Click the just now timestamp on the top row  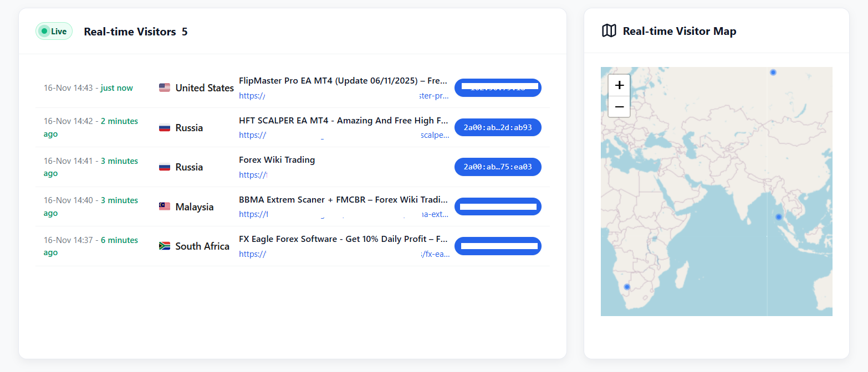point(116,87)
